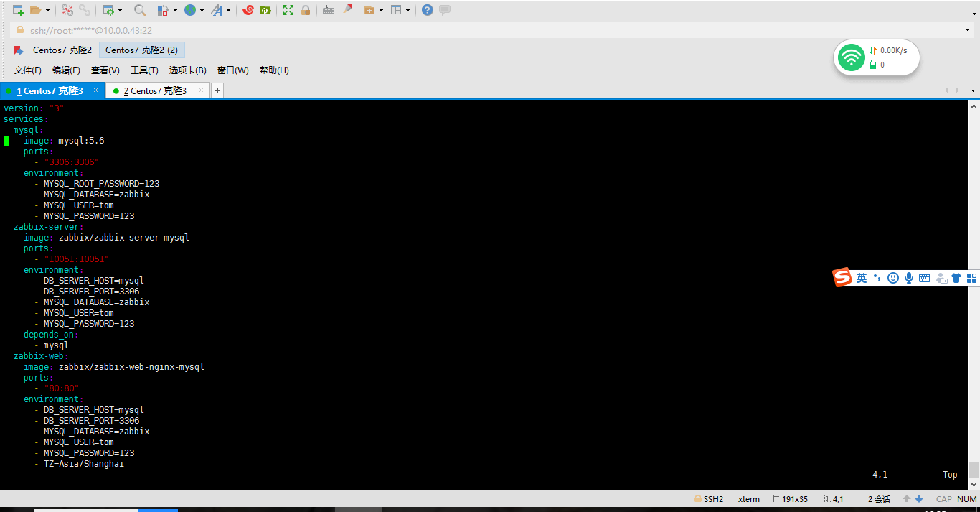Click the layout arrangement icon
Image resolution: width=980 pixels, height=512 pixels.
pyautogui.click(x=396, y=10)
